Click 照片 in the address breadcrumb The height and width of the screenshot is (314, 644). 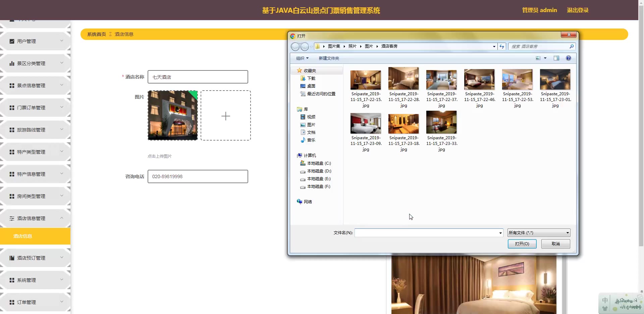click(352, 46)
